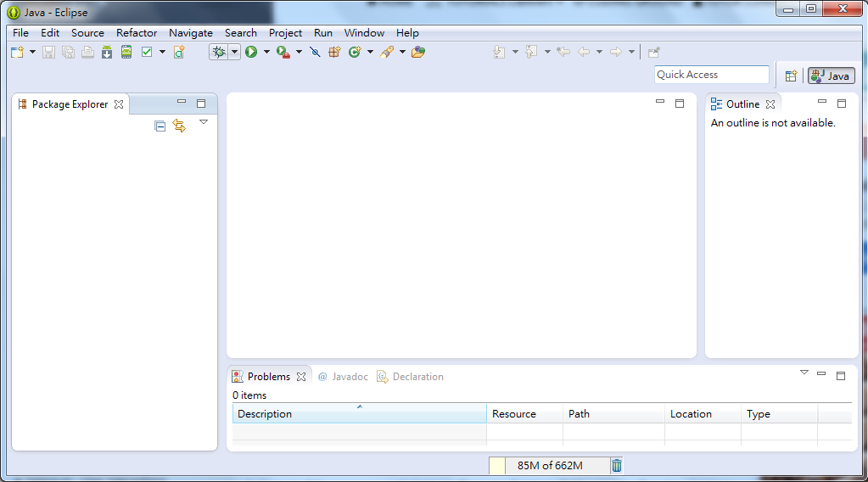Open the Help menu
The height and width of the screenshot is (482, 868).
[407, 32]
